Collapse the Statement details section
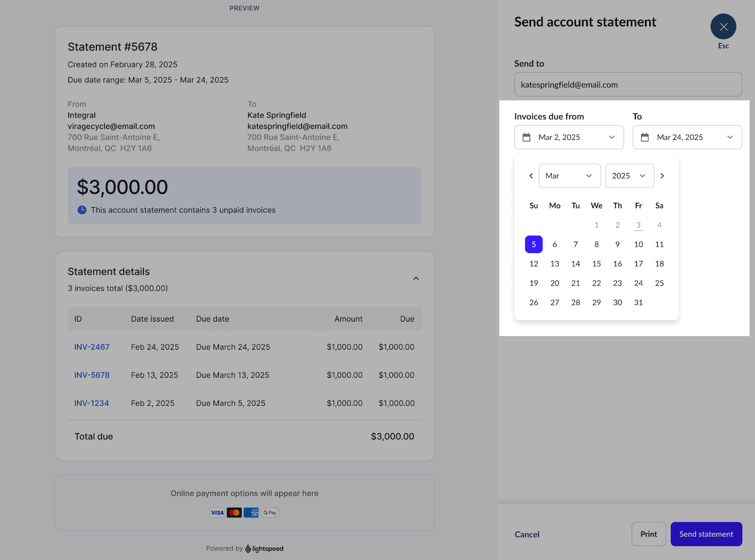 click(x=416, y=278)
